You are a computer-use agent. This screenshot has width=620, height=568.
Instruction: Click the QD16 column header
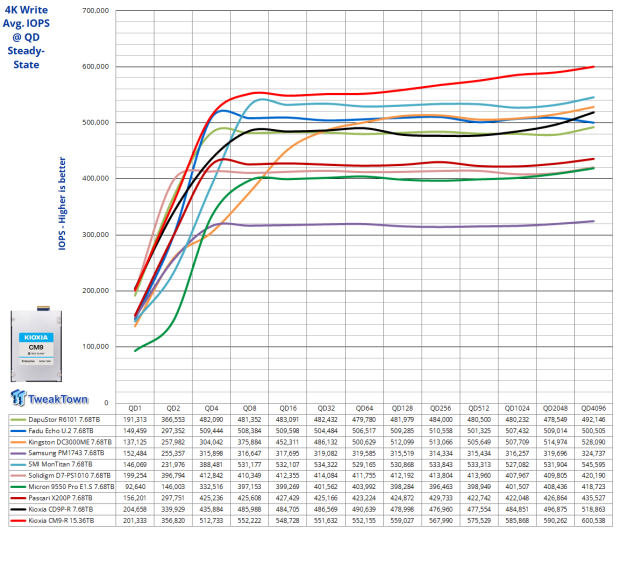coord(288,409)
